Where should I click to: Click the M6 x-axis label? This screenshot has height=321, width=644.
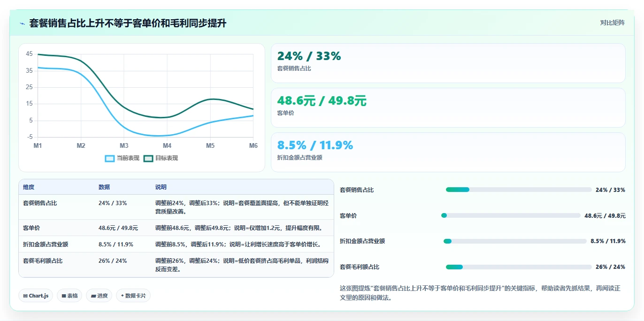coord(253,146)
